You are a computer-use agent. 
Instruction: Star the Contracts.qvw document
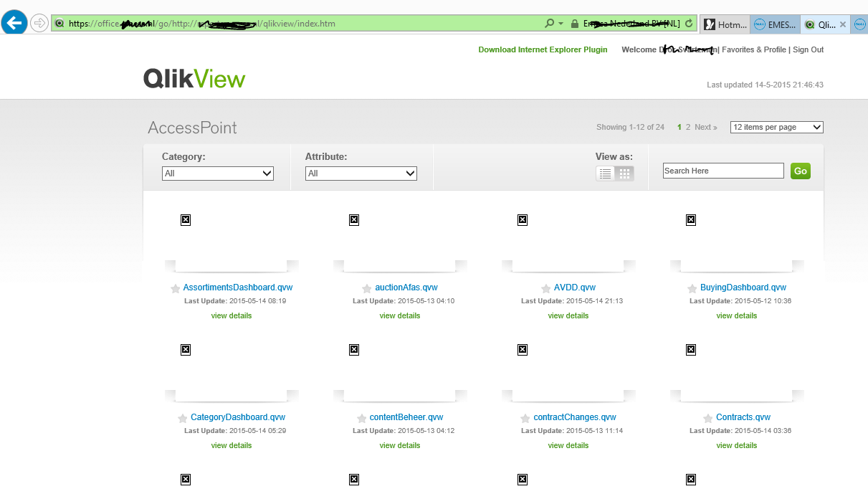708,419
